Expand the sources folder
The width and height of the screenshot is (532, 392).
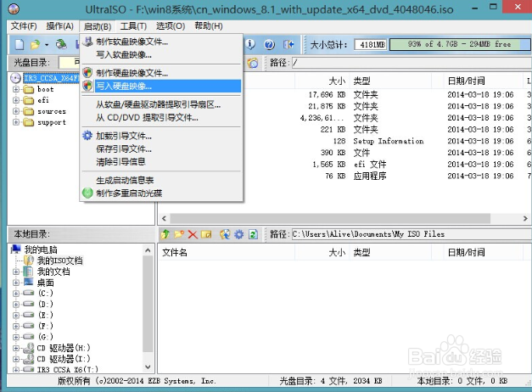click(x=15, y=111)
